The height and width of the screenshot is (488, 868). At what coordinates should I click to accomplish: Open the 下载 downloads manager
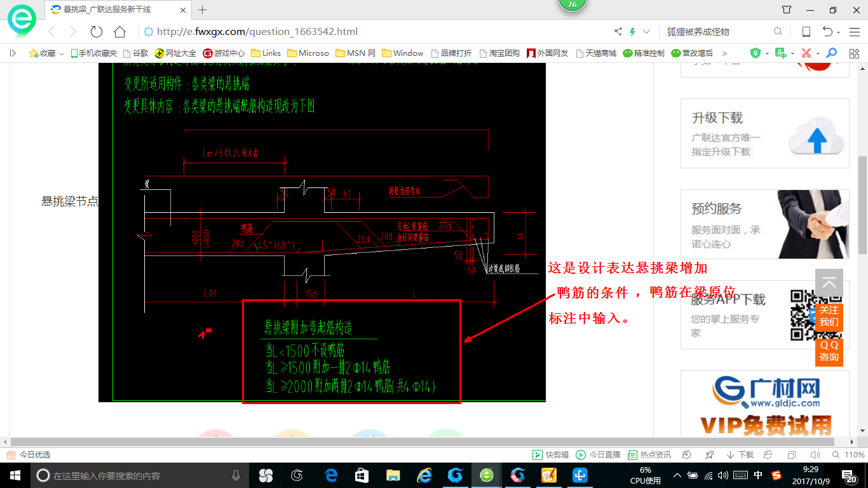[x=740, y=455]
